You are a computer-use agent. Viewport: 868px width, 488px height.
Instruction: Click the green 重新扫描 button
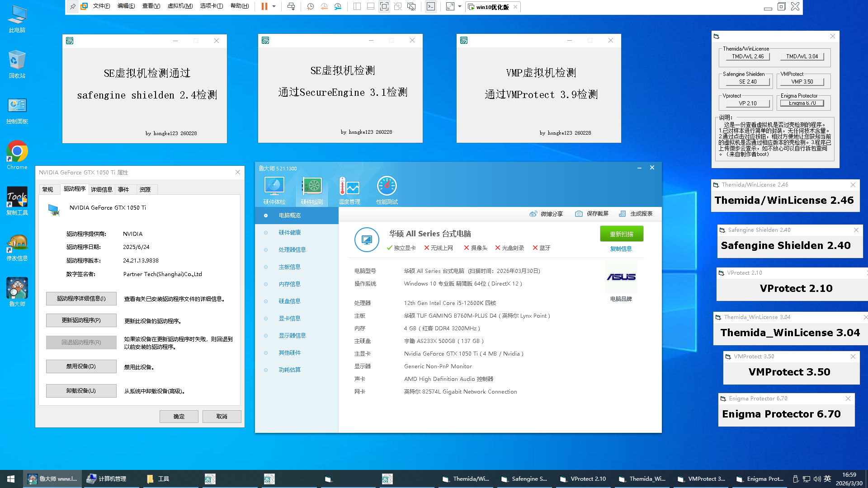tap(621, 234)
